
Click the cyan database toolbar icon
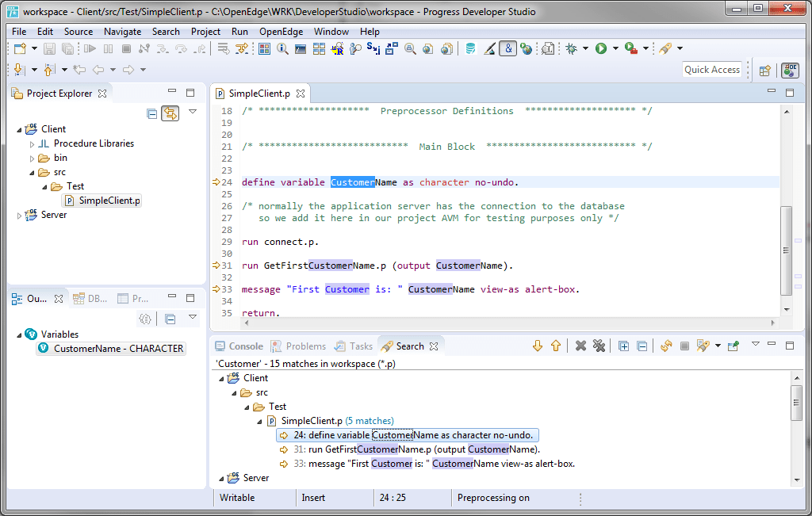tap(470, 48)
